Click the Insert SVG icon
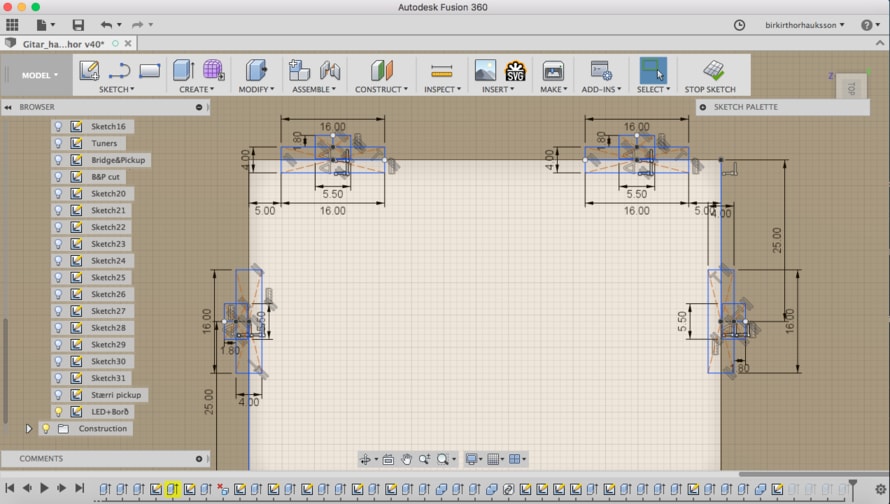 [x=515, y=70]
